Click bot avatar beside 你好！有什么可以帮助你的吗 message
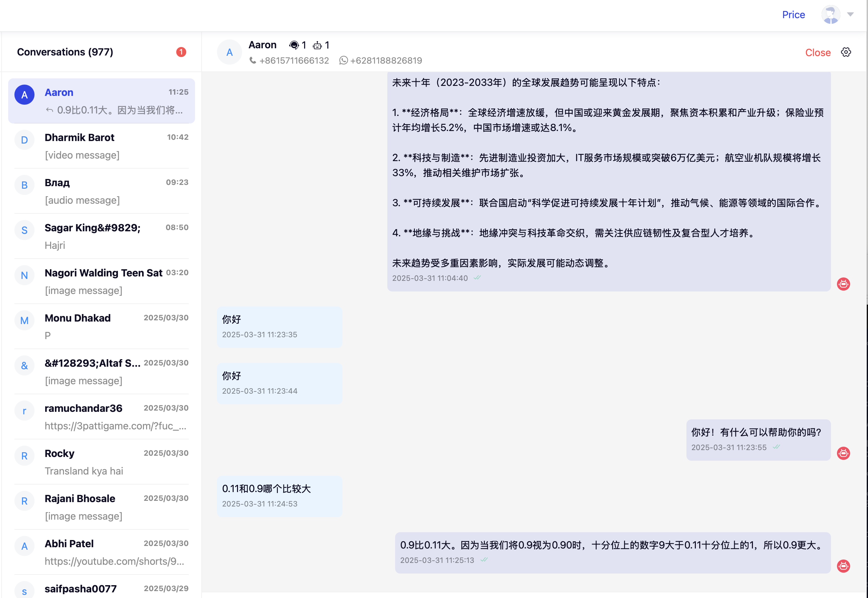 tap(843, 453)
